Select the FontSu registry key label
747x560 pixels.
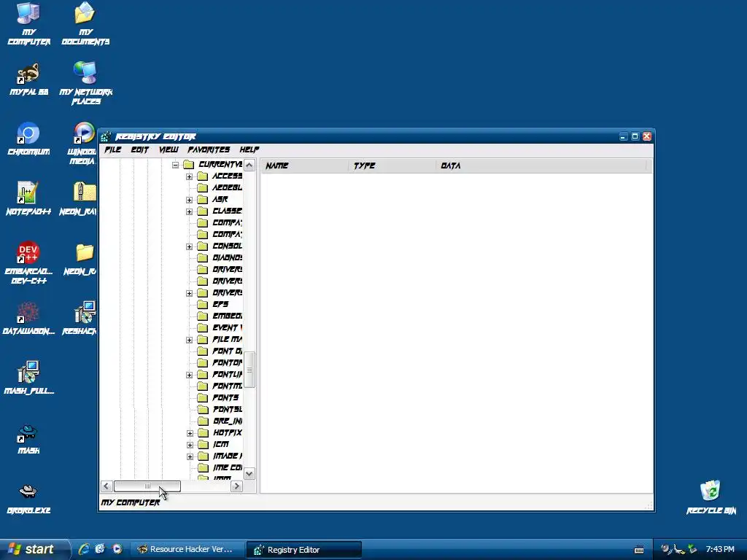(x=227, y=410)
